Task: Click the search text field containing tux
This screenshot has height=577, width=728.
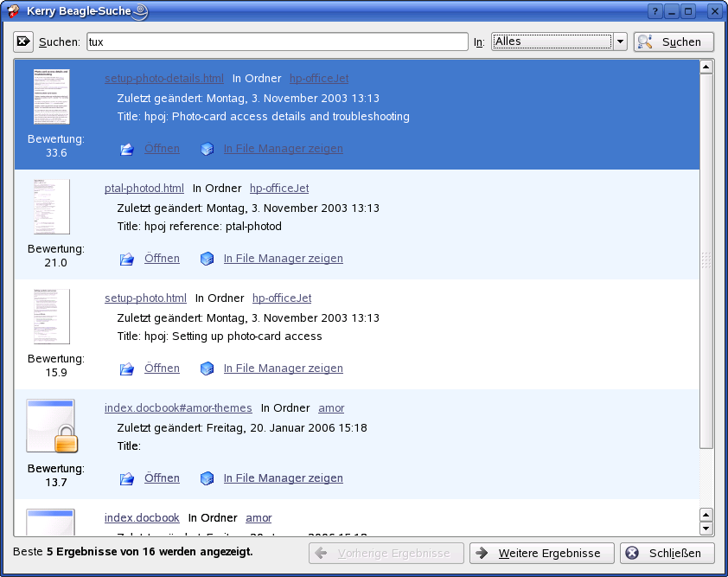Action: coord(278,42)
